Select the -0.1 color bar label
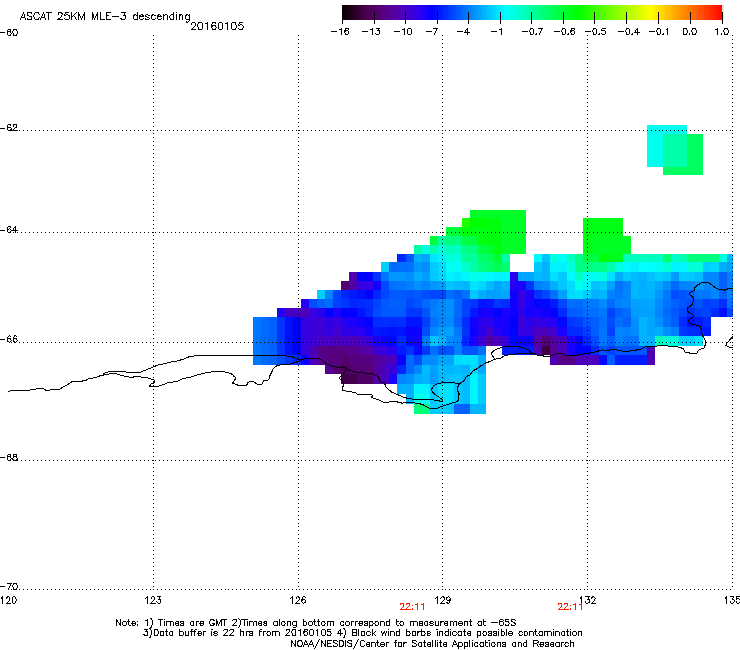This screenshot has width=740, height=650. 659,32
